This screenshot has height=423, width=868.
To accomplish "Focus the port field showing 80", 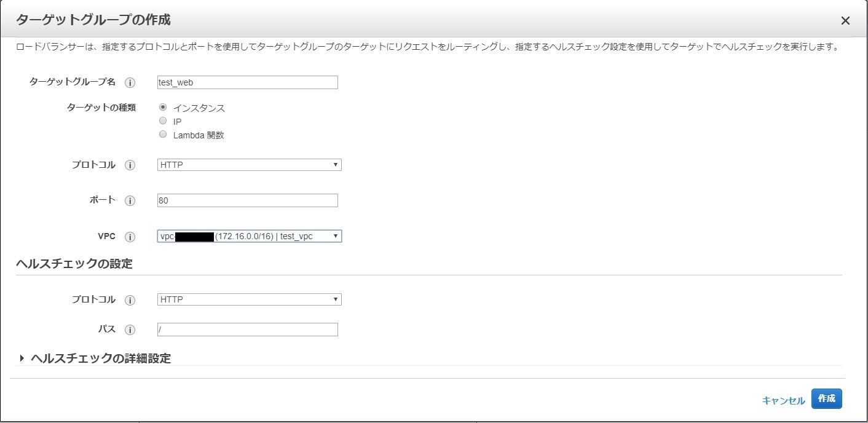I will pos(248,200).
